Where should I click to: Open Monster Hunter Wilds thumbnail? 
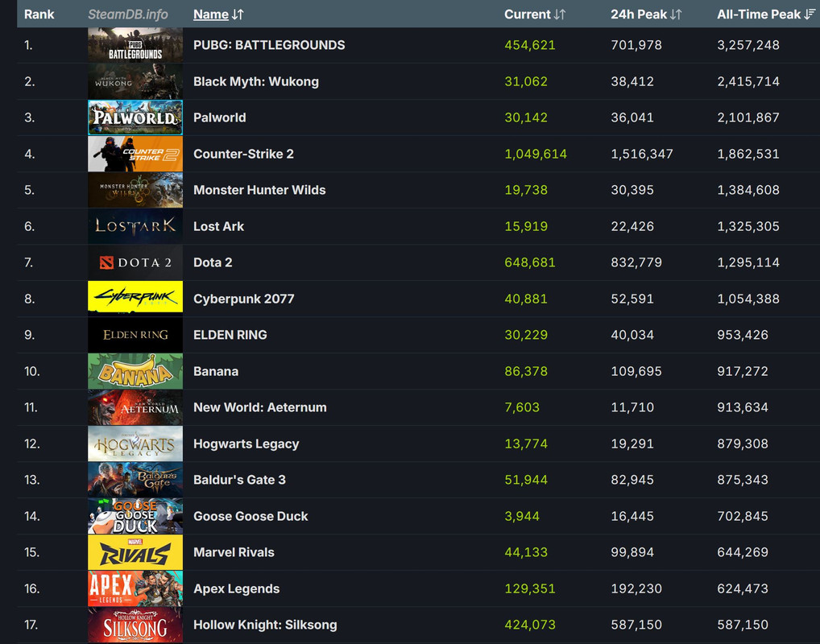(x=135, y=190)
